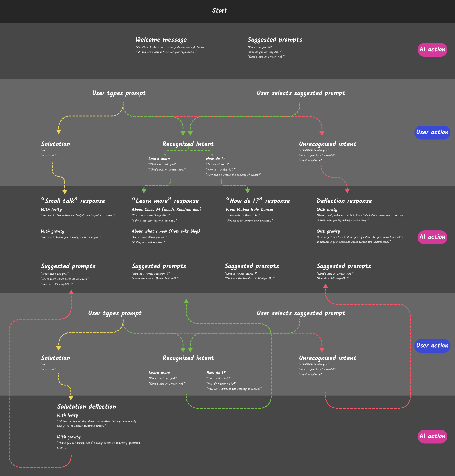Click the first User types prompt label

(x=119, y=93)
